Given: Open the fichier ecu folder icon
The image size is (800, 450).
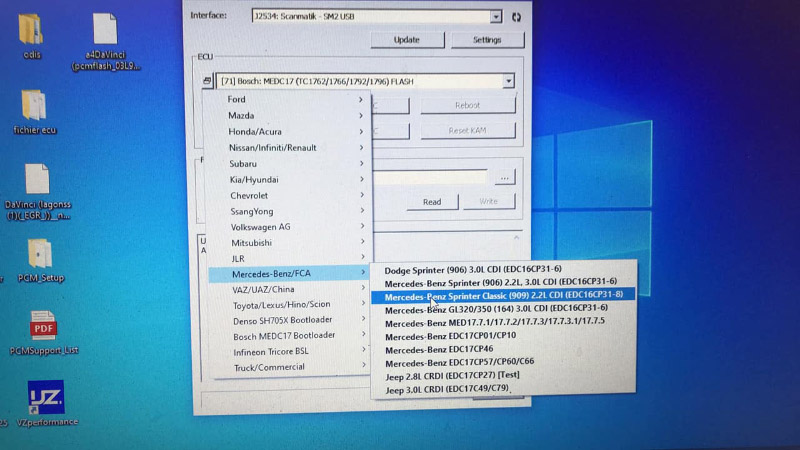Looking at the screenshot, I should [x=34, y=105].
